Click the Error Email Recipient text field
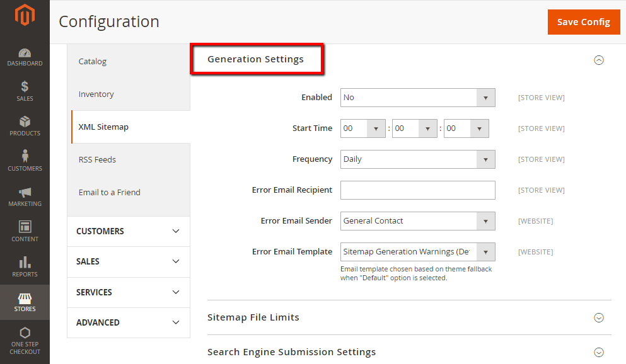 (417, 190)
